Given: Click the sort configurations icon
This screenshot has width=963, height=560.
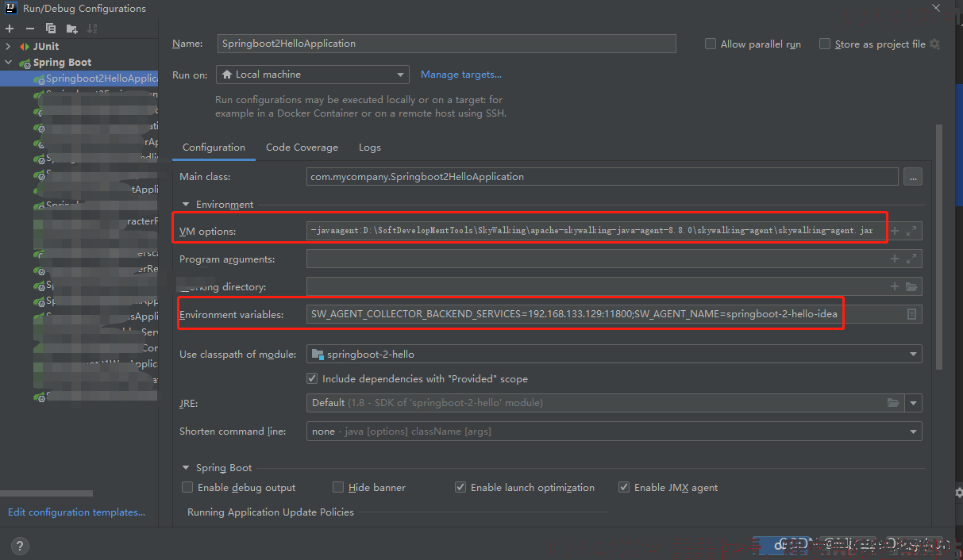Looking at the screenshot, I should click(x=92, y=29).
